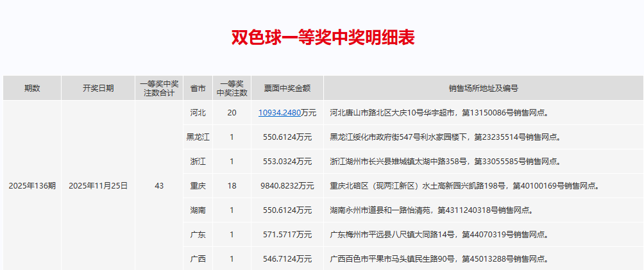Click the 2025年11月25日 draw date cell
Image resolution: width=644 pixels, height=270 pixels.
(x=98, y=186)
